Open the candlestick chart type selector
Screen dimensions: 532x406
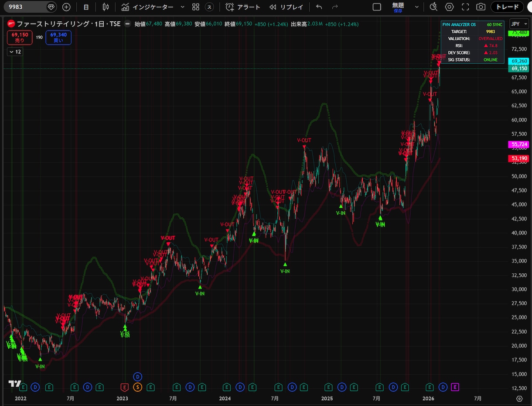pyautogui.click(x=106, y=7)
